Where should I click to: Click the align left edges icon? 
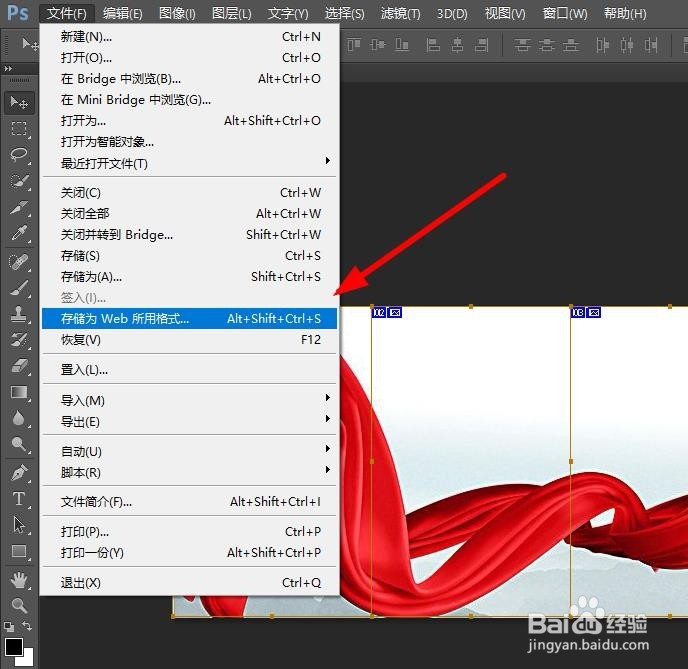pos(433,45)
